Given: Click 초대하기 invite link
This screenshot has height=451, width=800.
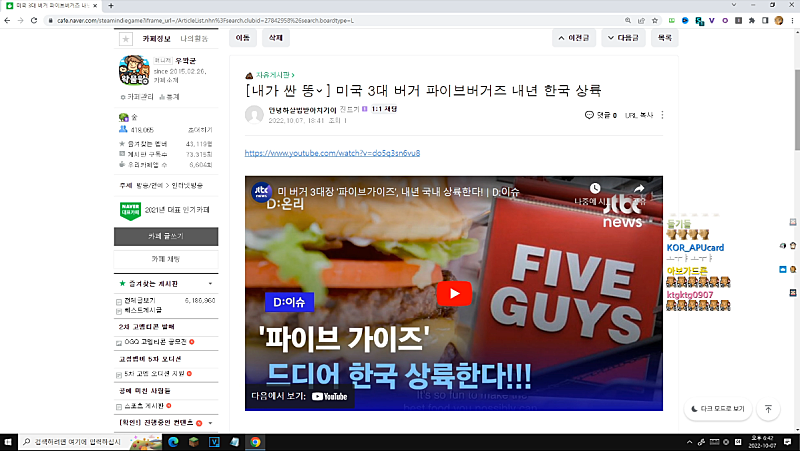Looking at the screenshot, I should 200,130.
